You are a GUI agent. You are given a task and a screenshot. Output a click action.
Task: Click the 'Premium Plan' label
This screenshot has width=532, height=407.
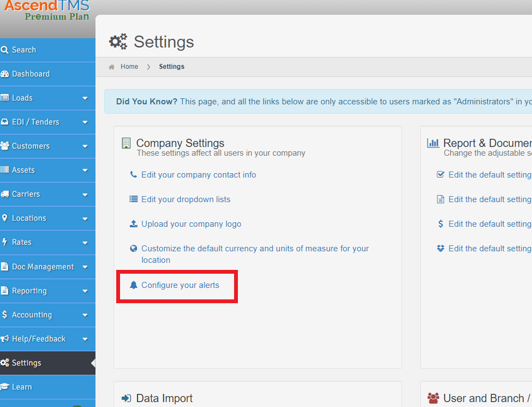(x=57, y=16)
